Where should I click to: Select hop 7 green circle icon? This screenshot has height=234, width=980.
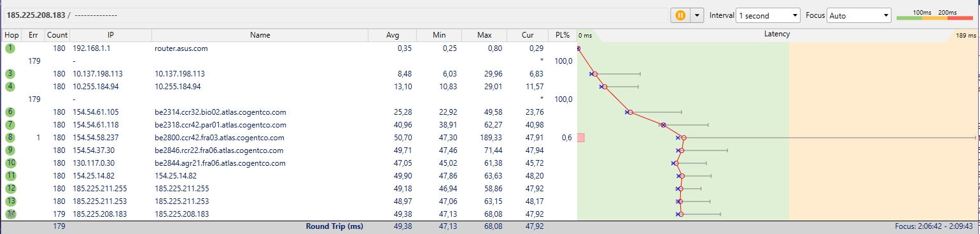point(10,124)
